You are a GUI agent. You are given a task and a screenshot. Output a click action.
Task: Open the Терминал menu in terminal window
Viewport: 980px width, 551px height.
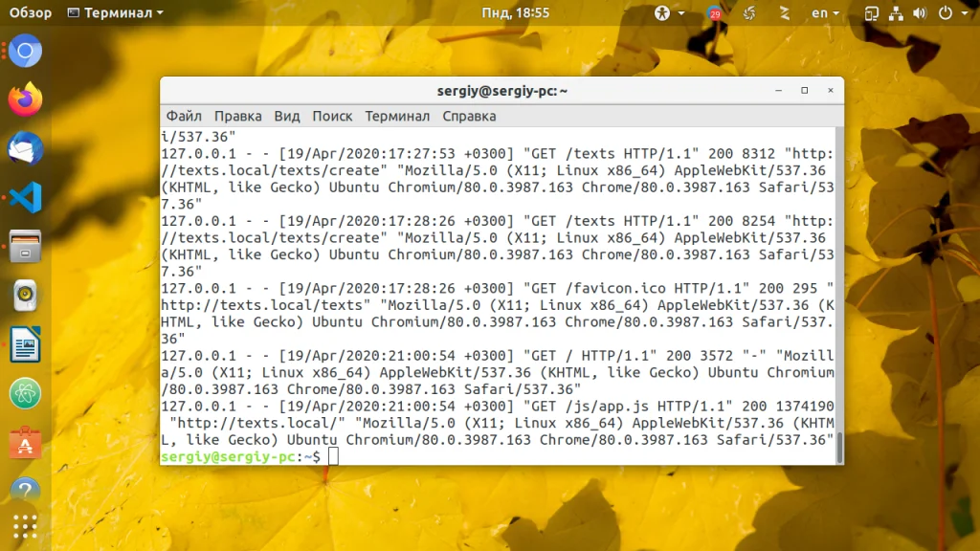coord(397,116)
